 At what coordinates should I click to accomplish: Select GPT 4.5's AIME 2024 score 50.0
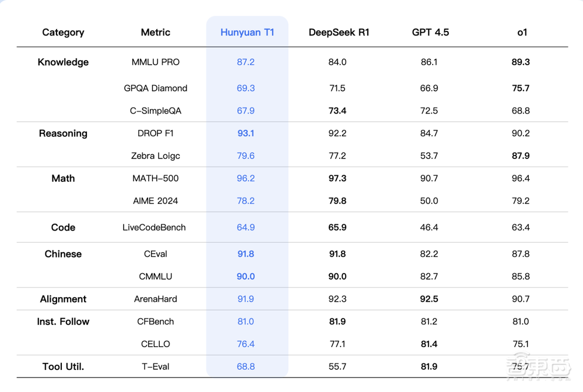pos(429,201)
